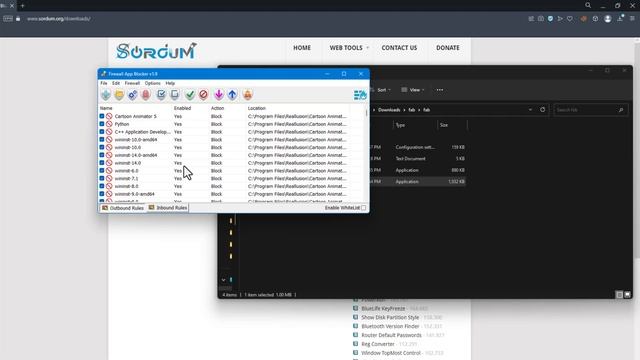Click the Add Application plus icon in Firewall App Blocker
Screen dimensions: 640x360
tap(106, 95)
